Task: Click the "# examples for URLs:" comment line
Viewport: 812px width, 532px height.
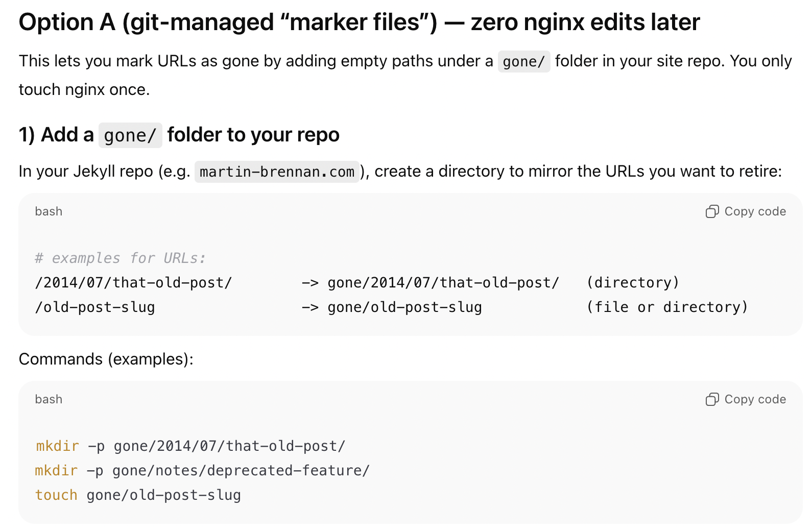Action: tap(120, 258)
